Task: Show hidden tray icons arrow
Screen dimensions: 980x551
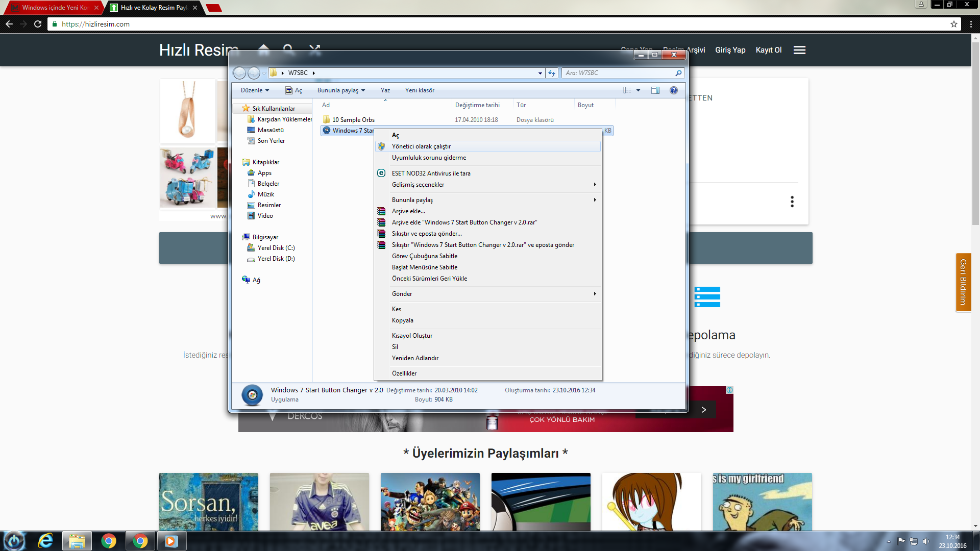Action: (889, 541)
